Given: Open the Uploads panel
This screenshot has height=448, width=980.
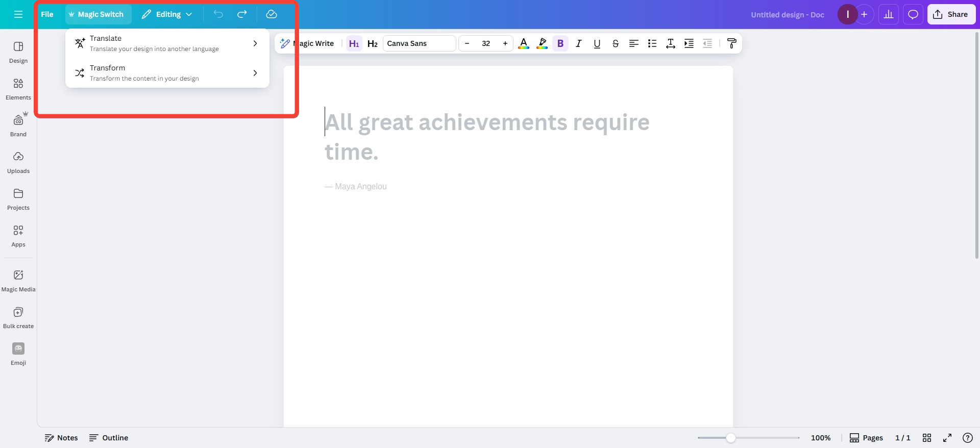Looking at the screenshot, I should pyautogui.click(x=18, y=162).
